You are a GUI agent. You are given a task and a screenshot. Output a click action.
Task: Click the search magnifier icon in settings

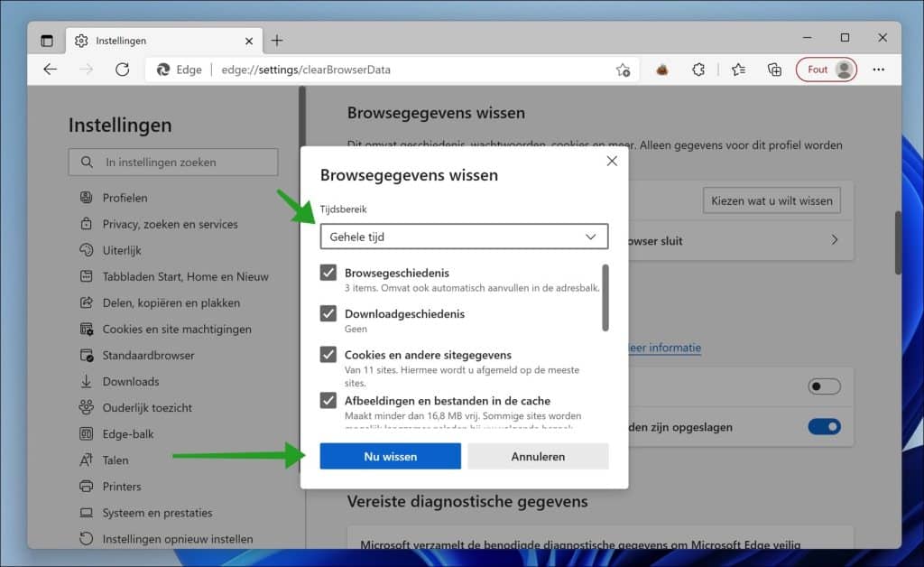(87, 163)
